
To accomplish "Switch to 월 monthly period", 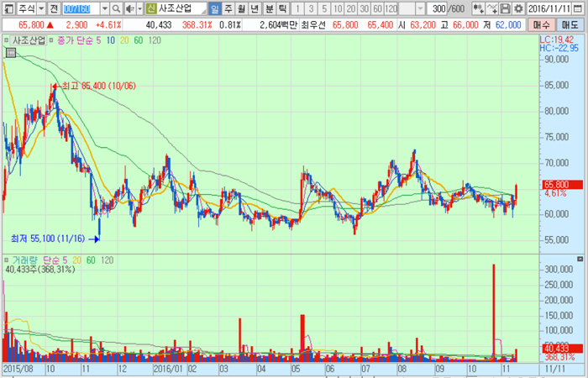I will coord(241,8).
